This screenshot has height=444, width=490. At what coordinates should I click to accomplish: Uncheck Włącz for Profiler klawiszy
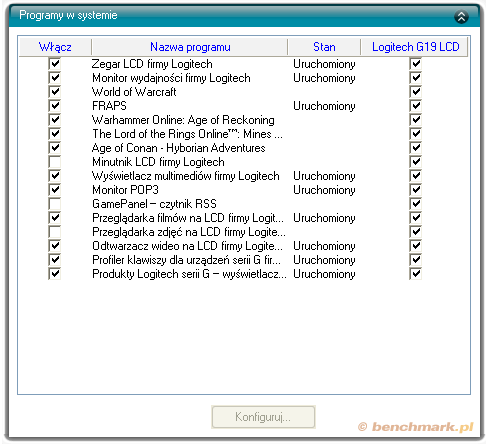pyautogui.click(x=55, y=260)
